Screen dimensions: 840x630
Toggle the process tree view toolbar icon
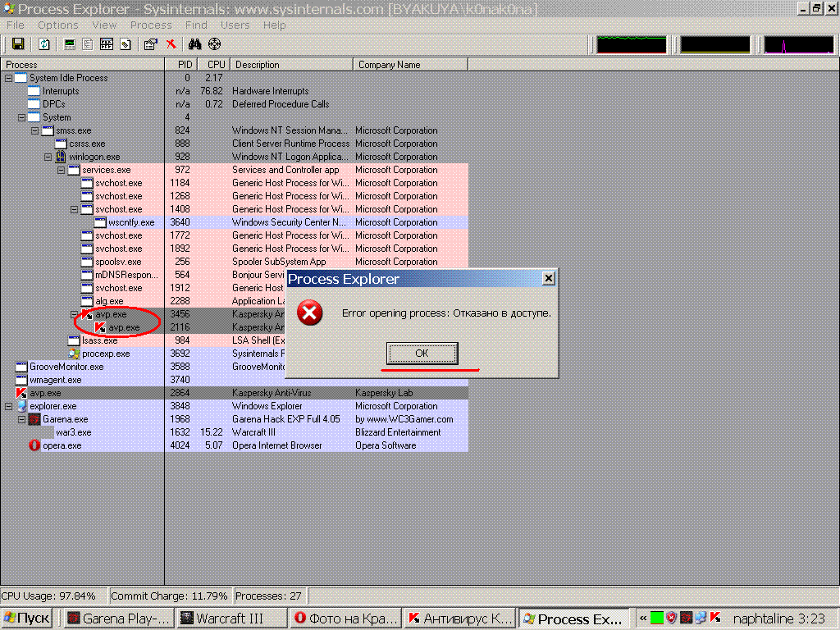(x=88, y=44)
